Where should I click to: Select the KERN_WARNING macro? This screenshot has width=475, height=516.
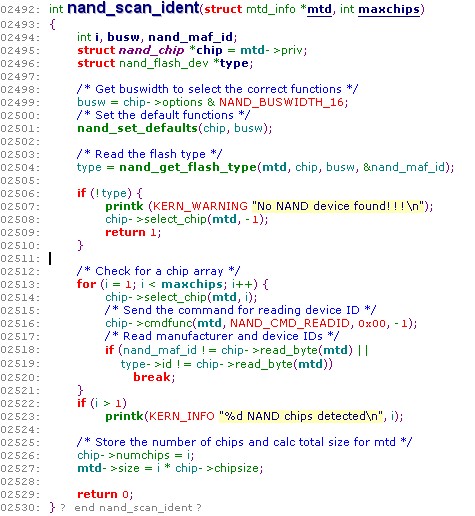[x=200, y=206]
